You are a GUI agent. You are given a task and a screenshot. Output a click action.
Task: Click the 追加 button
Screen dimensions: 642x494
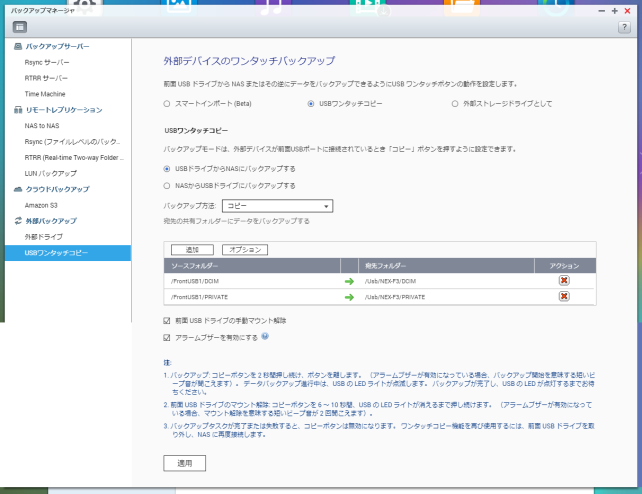[x=192, y=250]
